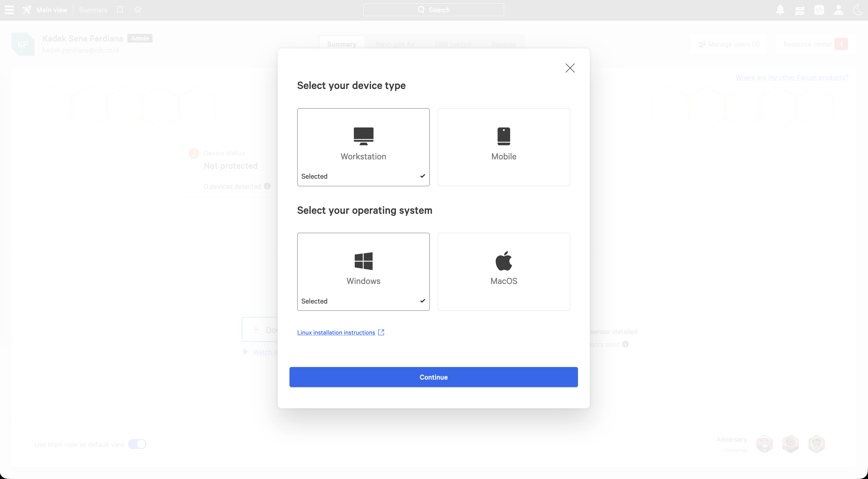Bookmark this page with the bookmark icon
This screenshot has width=868, height=479.
(x=120, y=10)
